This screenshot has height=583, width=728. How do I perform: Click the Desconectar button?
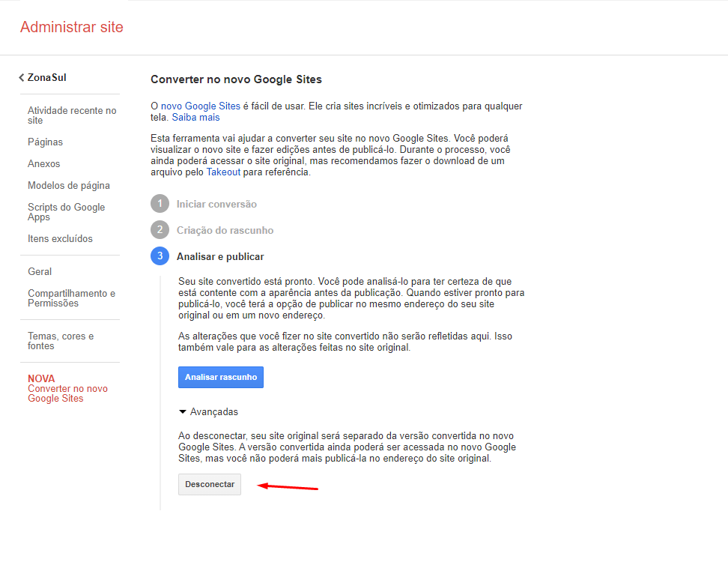[x=210, y=485]
